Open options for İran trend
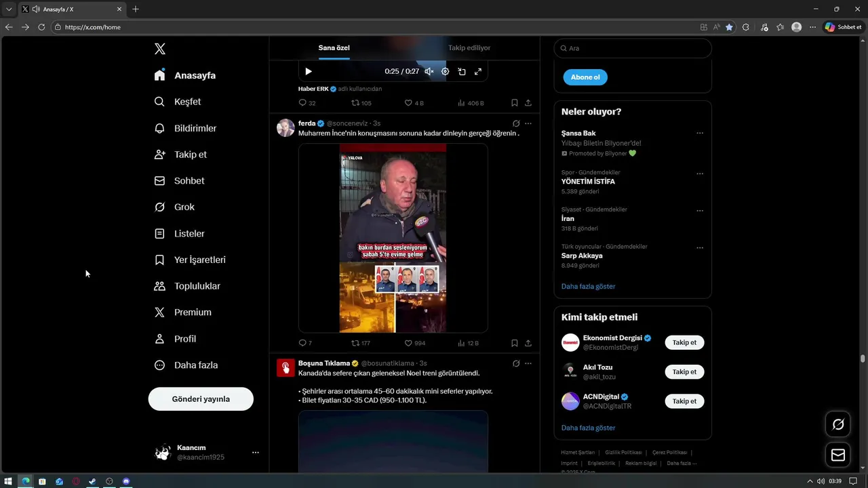 tap(700, 211)
